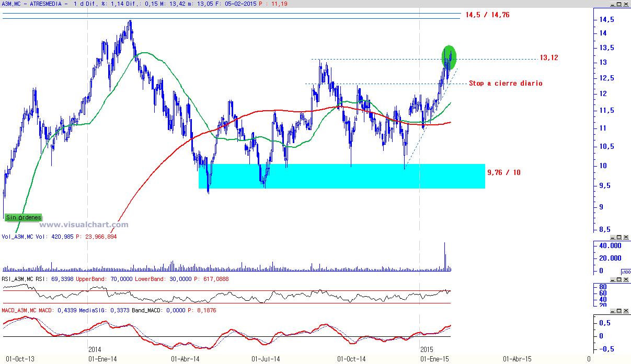Select the x100 volume scale label
Viewport: 631px width, 364px height.
(625, 272)
